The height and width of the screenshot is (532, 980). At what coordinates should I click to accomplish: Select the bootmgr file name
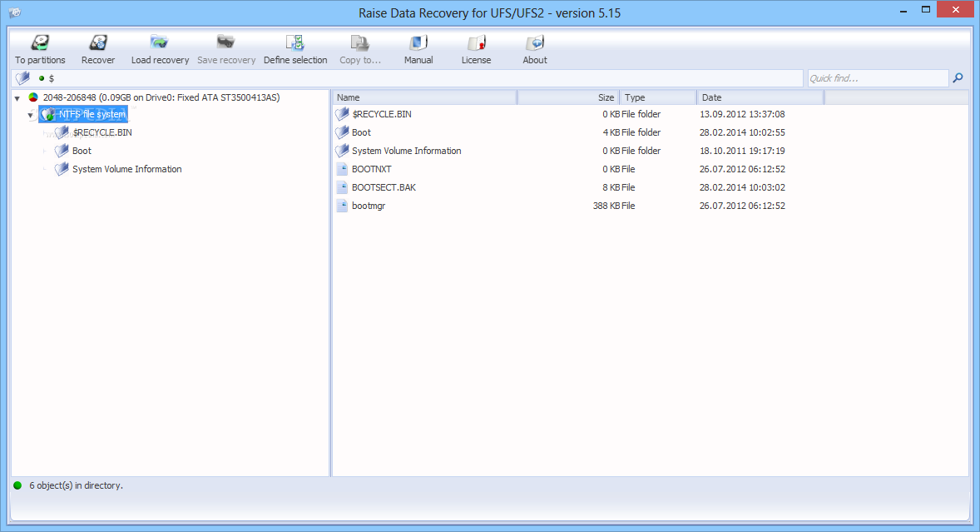[369, 206]
